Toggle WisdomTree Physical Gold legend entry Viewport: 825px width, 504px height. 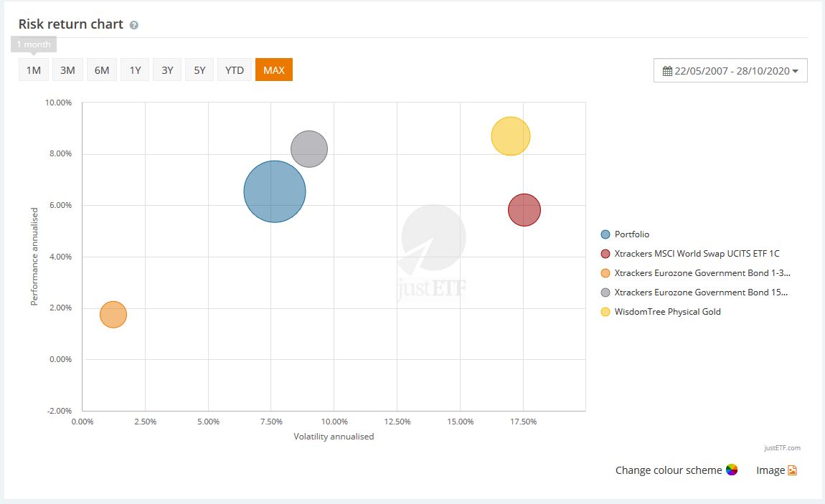(661, 312)
